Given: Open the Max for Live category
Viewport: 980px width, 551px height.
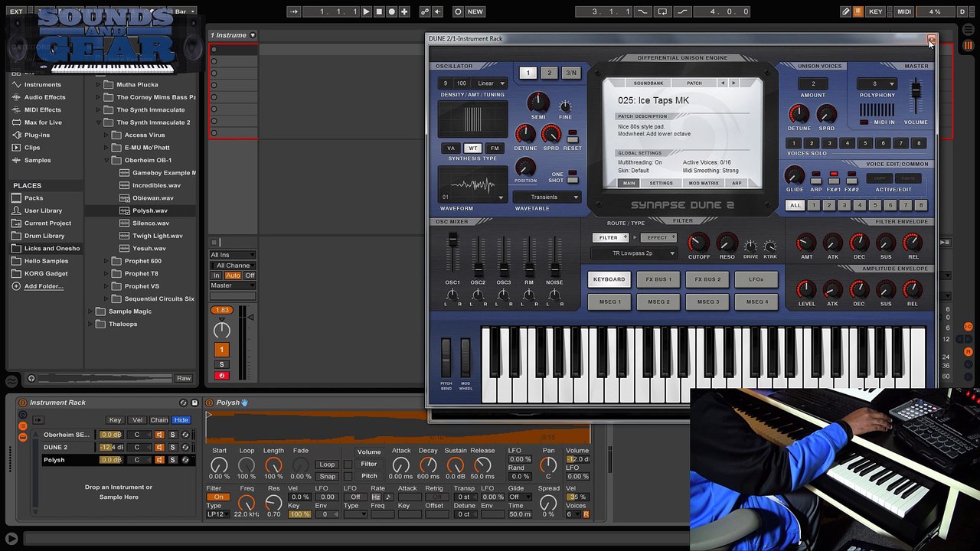Looking at the screenshot, I should (x=43, y=122).
